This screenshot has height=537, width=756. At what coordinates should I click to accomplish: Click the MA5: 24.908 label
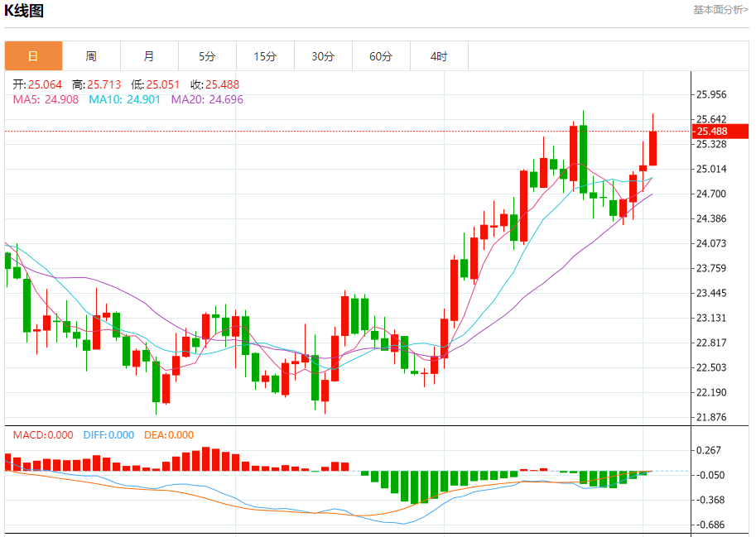click(x=46, y=99)
